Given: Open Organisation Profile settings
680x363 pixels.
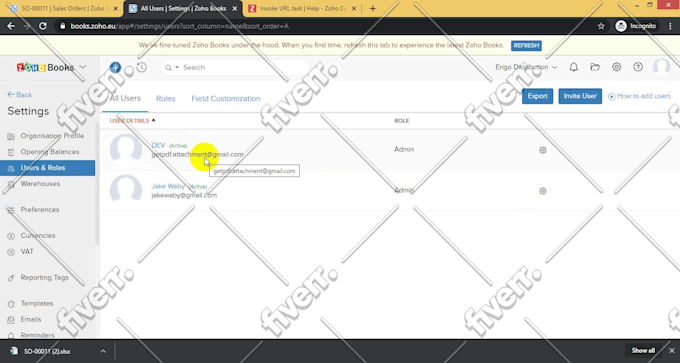Looking at the screenshot, I should (52, 136).
